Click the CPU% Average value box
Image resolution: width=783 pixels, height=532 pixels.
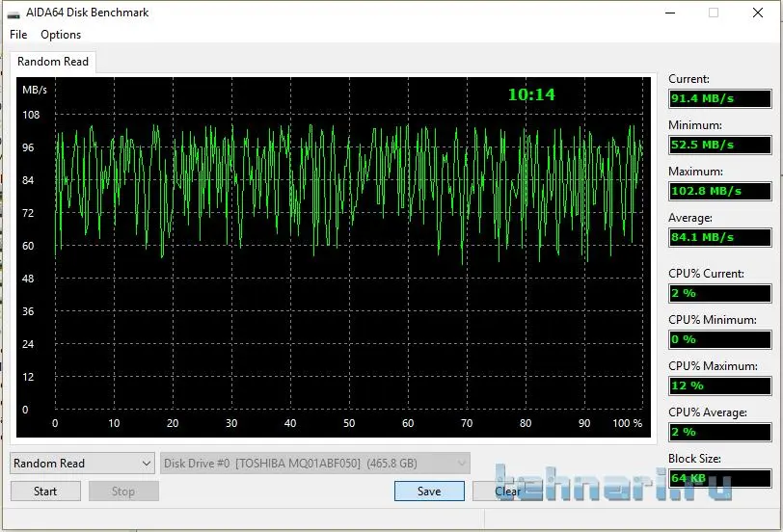click(x=719, y=433)
